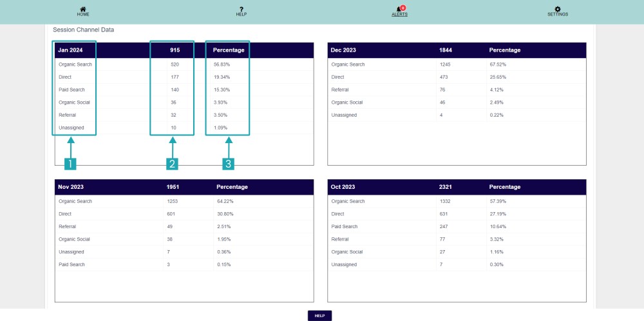This screenshot has height=321, width=644.
Task: Click the ALERTS link text
Action: coord(399,14)
